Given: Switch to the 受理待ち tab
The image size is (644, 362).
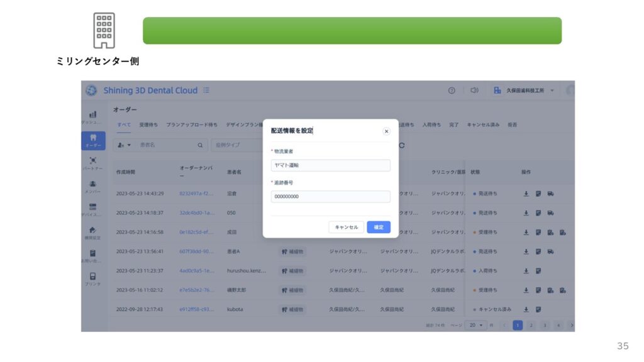Looking at the screenshot, I should point(148,125).
